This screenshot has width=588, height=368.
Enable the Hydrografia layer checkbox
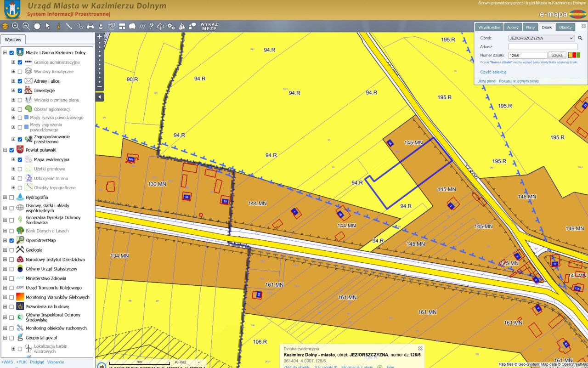[11, 197]
